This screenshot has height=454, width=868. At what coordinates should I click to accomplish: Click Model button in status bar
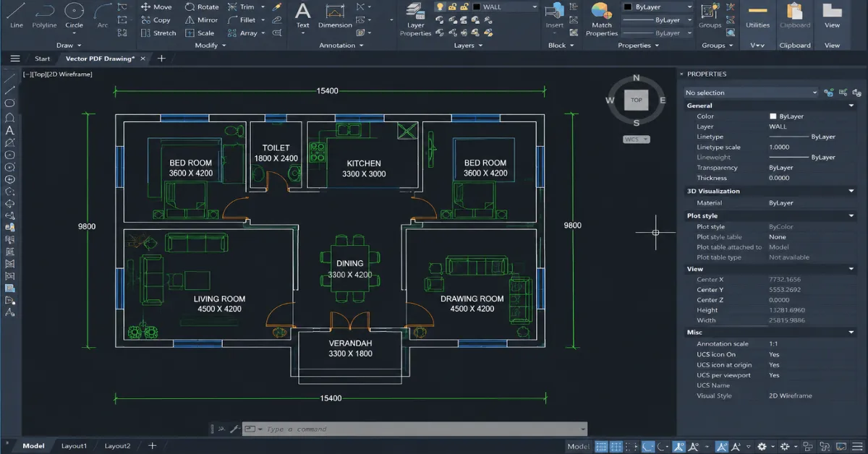[578, 446]
